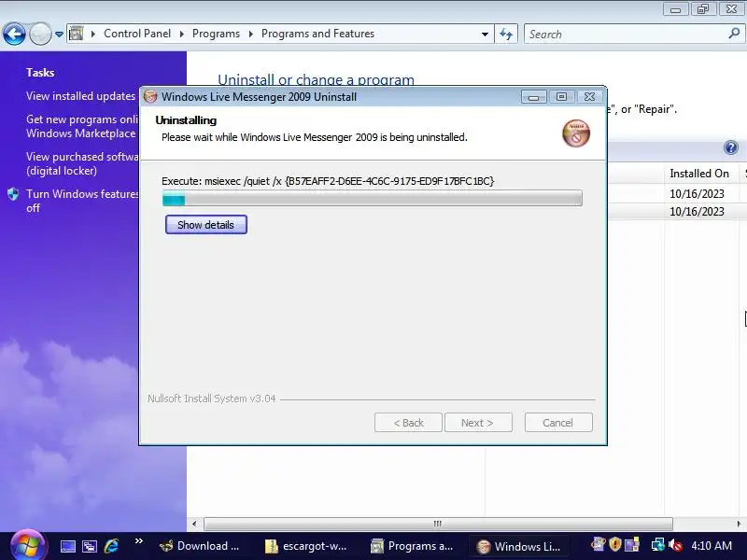The width and height of the screenshot is (747, 560).
Task: Switch to Windows Li... taskbar button
Action: click(x=518, y=546)
